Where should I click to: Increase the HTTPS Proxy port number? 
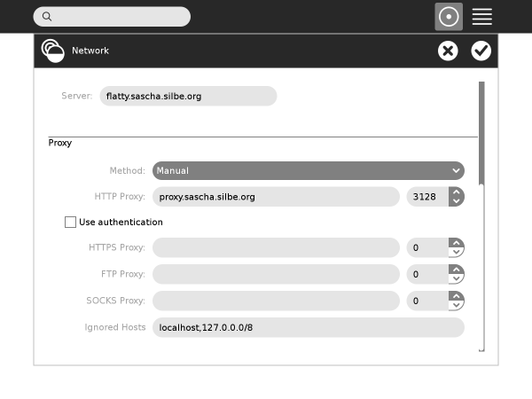tap(456, 243)
